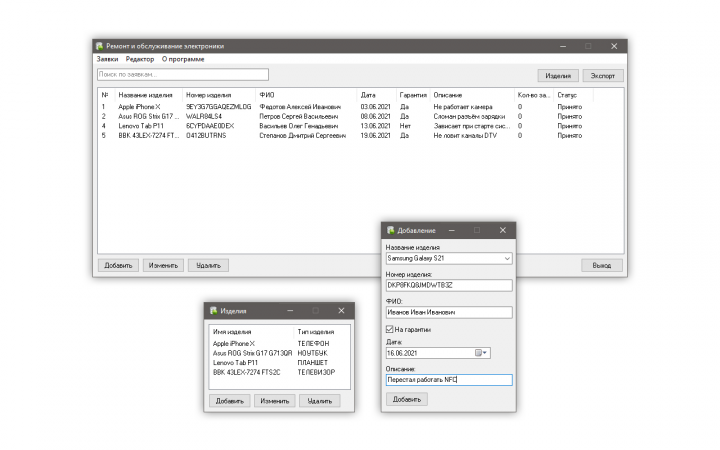Click serial number WALR84LS4
The width and height of the screenshot is (720, 450).
(x=203, y=116)
